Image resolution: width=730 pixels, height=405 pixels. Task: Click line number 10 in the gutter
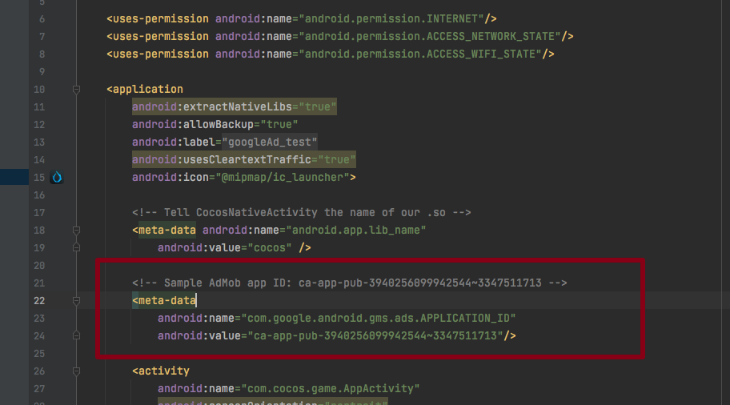39,89
